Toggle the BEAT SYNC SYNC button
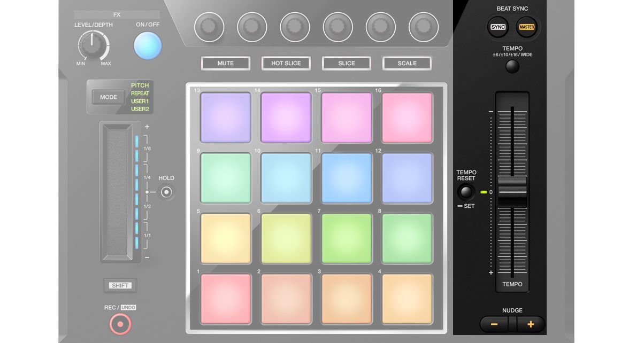 (498, 27)
